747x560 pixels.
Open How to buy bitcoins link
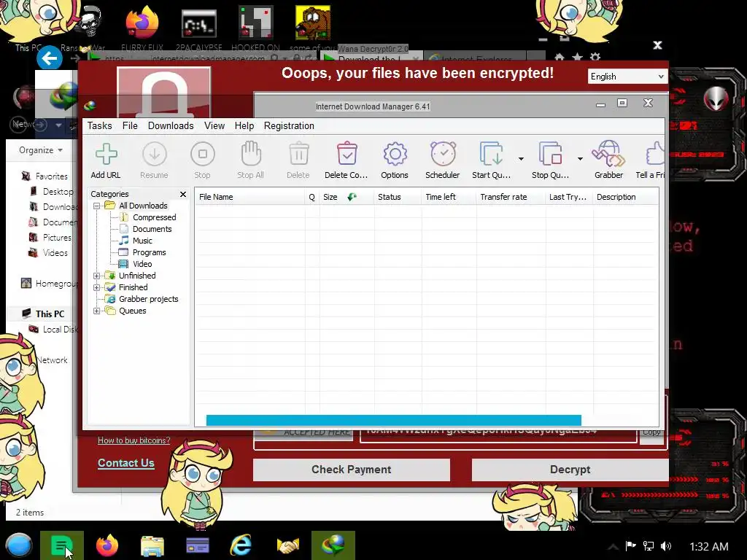[x=134, y=440]
